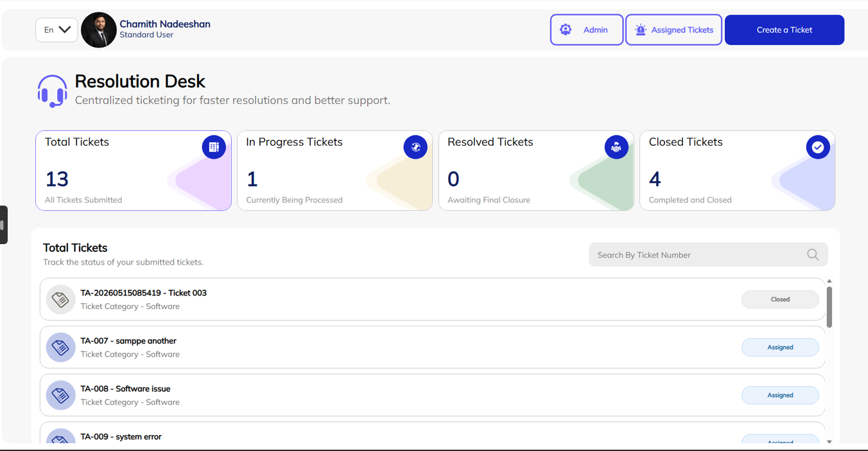Open Assigned Tickets
Screen dimensions: 868x451
pos(673,30)
